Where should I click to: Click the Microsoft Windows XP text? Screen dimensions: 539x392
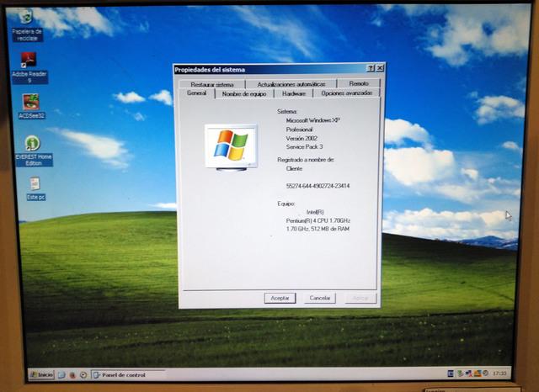[312, 120]
